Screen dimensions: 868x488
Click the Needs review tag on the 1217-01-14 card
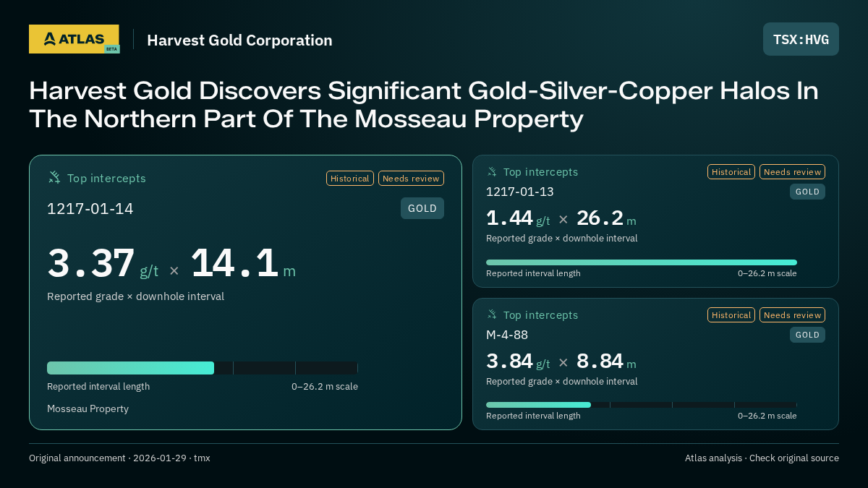coord(411,179)
